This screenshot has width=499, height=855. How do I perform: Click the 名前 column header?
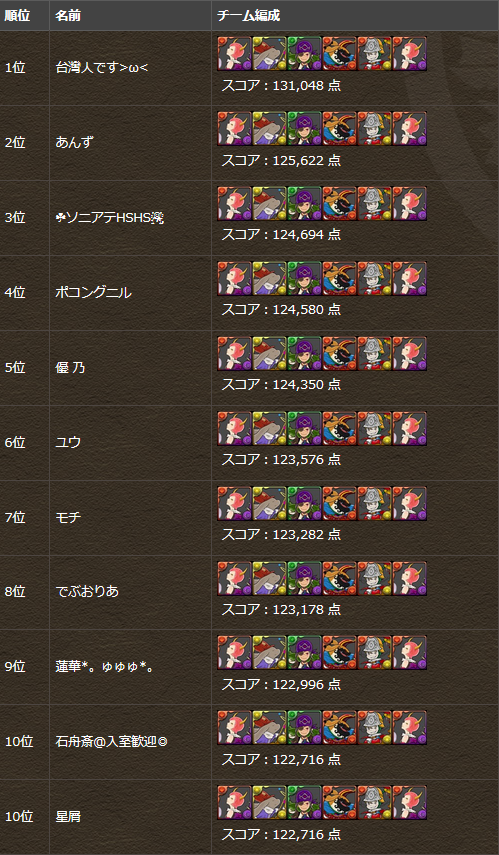click(68, 15)
